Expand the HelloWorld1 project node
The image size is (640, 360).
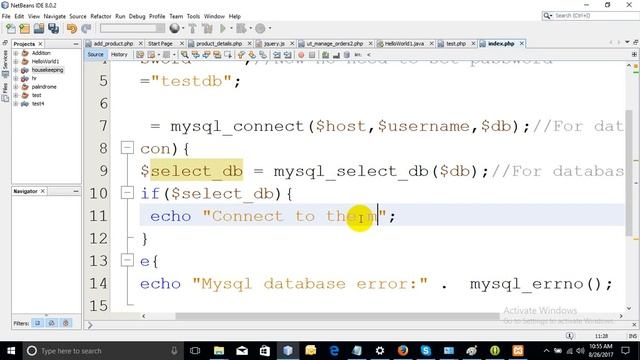tap(16, 61)
